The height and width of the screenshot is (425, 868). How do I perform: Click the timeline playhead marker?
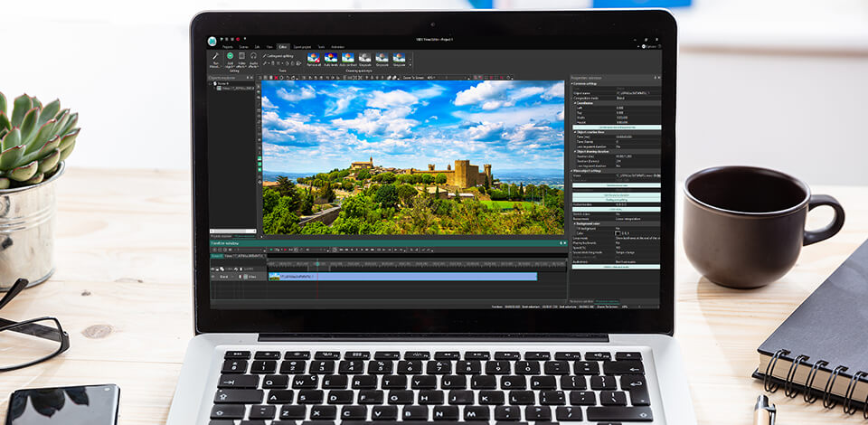point(317,264)
